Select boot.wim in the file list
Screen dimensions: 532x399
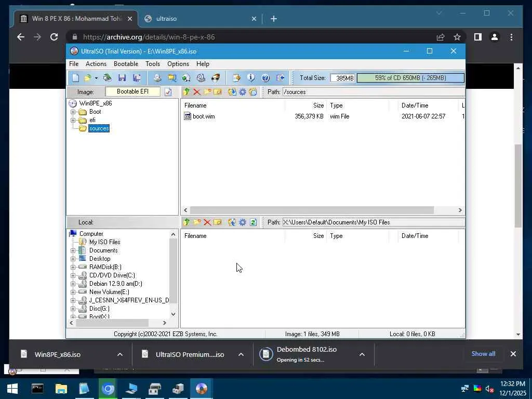click(x=204, y=116)
